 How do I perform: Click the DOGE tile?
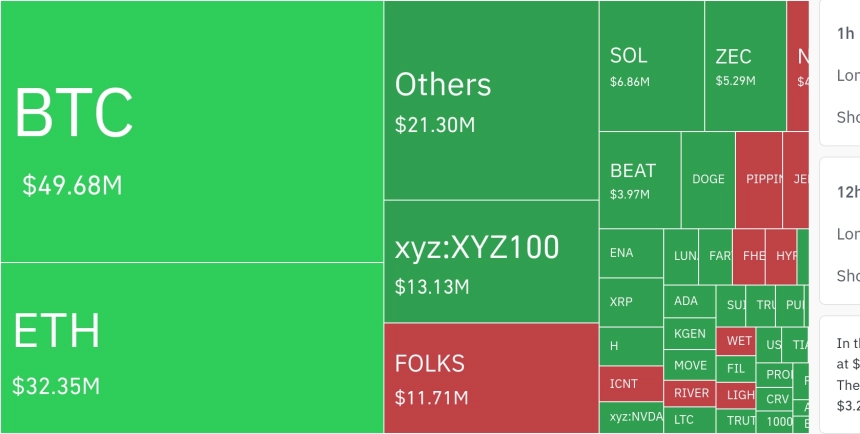point(708,180)
